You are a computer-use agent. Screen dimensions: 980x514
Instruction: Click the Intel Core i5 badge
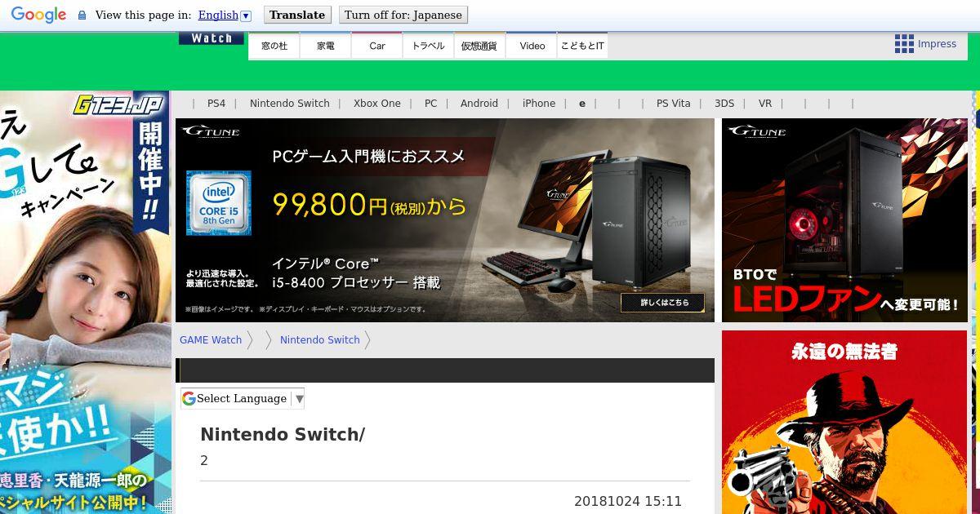pyautogui.click(x=218, y=202)
